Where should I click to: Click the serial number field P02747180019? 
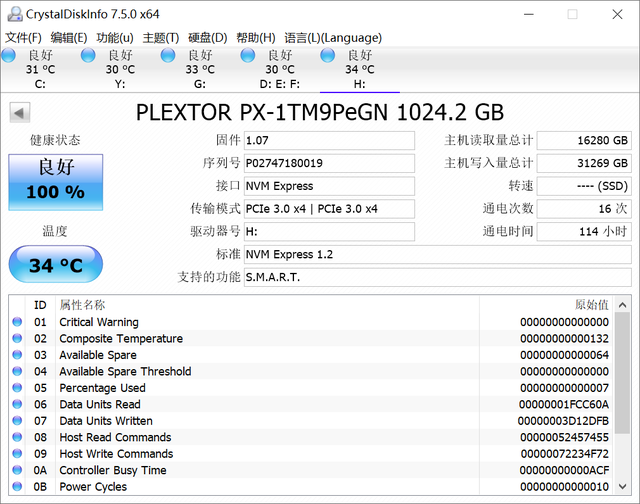tap(329, 163)
